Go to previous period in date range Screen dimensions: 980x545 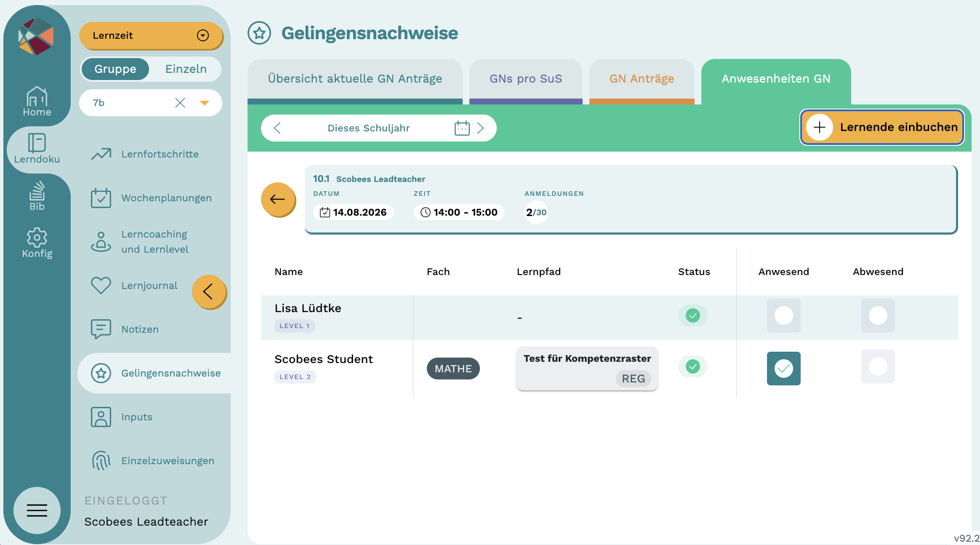click(x=277, y=128)
